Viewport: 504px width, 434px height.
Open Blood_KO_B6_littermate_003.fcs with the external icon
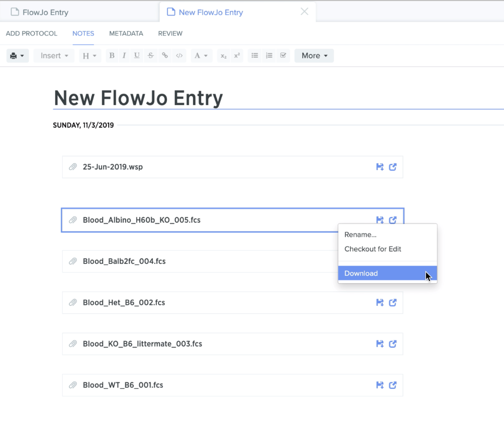tap(393, 344)
